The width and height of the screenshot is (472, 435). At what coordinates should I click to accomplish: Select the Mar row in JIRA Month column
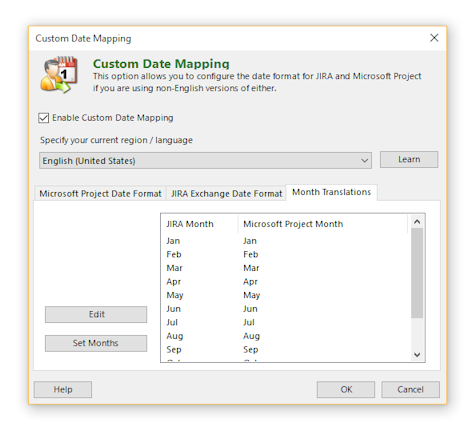pyautogui.click(x=174, y=268)
